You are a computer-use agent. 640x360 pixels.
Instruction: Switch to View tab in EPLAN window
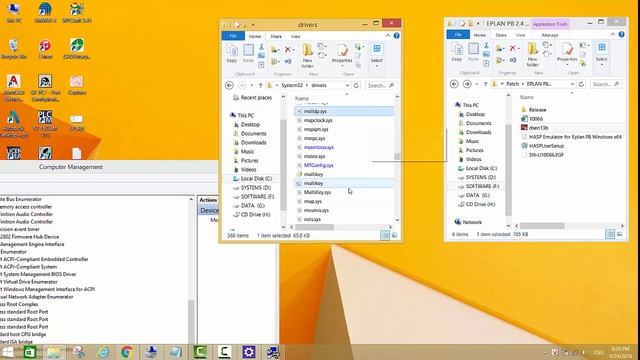point(521,35)
